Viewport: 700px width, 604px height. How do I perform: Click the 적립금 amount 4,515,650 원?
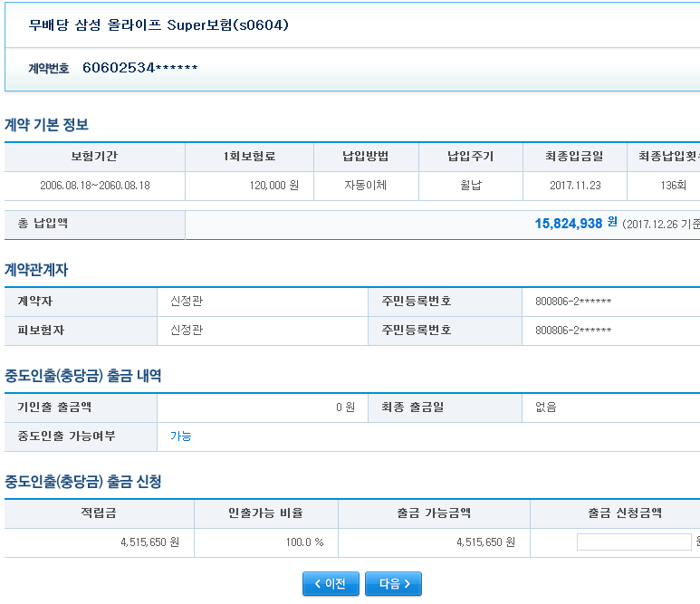tap(149, 542)
